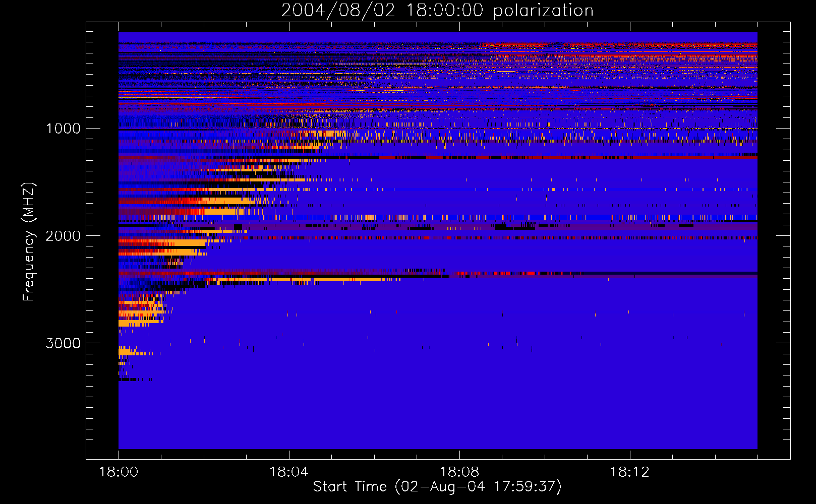Screen dimensions: 816x504
Task: Click the 2000 frequency tick label
Action: click(x=63, y=236)
